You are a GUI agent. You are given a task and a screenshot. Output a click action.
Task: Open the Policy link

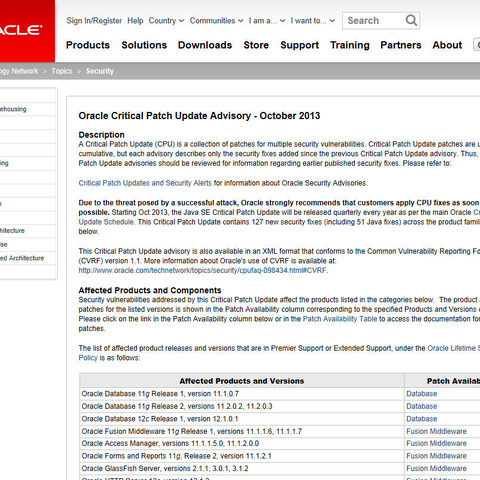coord(88,358)
